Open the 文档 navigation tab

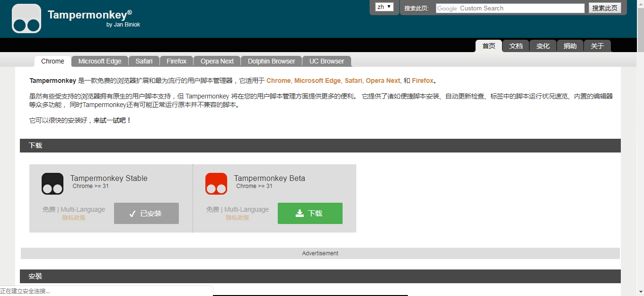(516, 46)
